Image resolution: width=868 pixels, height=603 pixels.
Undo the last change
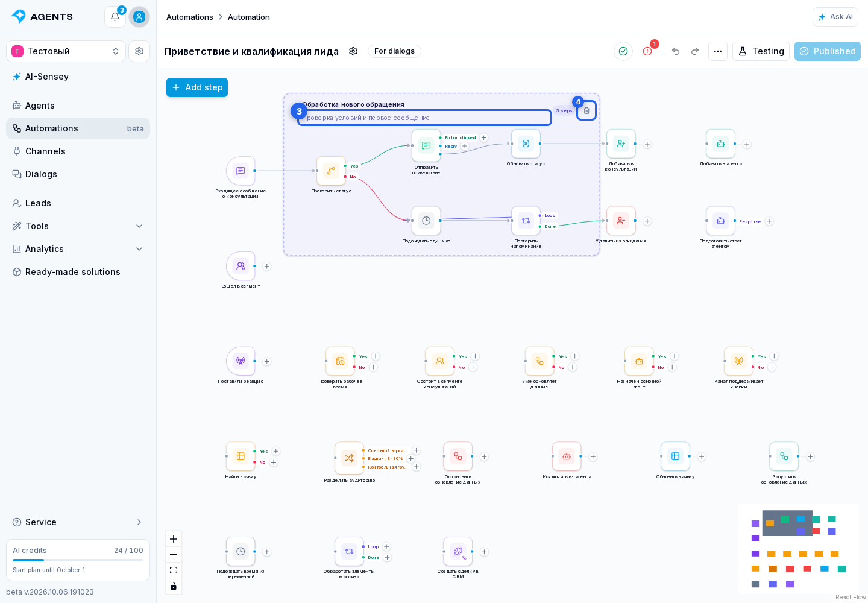click(676, 51)
